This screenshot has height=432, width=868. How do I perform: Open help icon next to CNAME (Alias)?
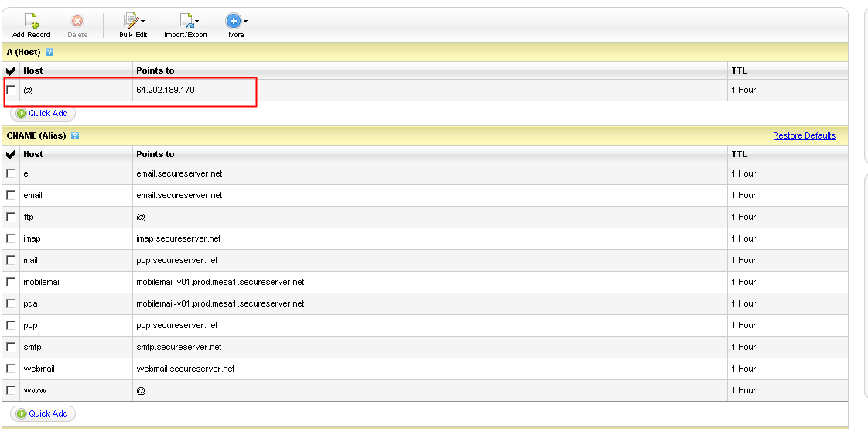click(x=75, y=135)
